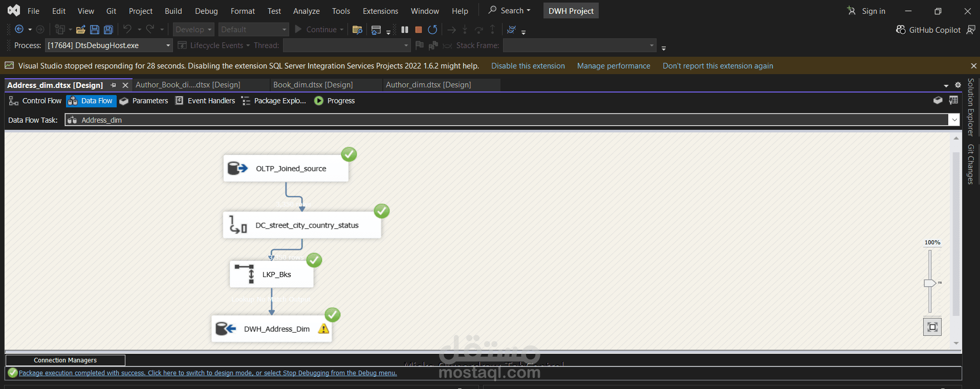
Task: Open the Package Explorer tab
Action: coord(274,101)
